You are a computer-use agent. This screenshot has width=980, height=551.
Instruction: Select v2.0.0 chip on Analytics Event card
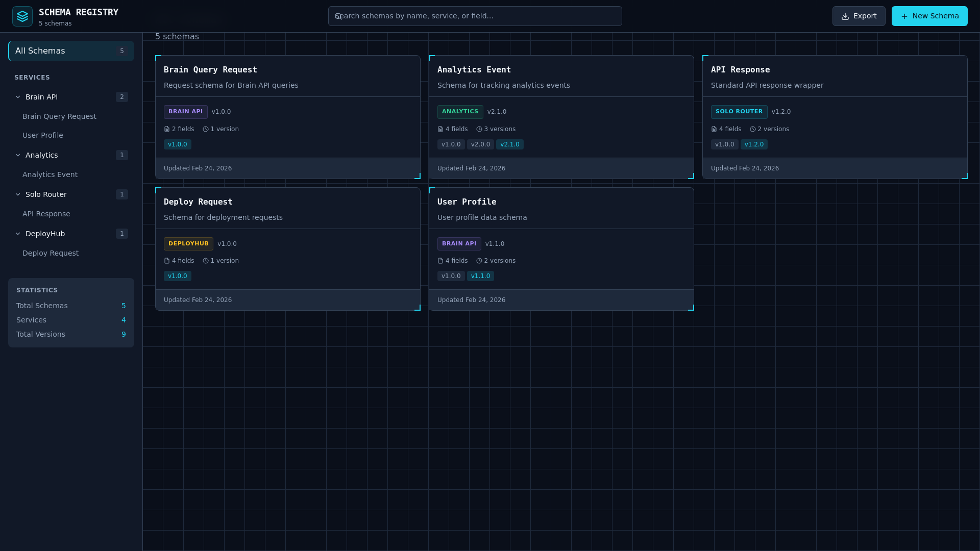[480, 144]
